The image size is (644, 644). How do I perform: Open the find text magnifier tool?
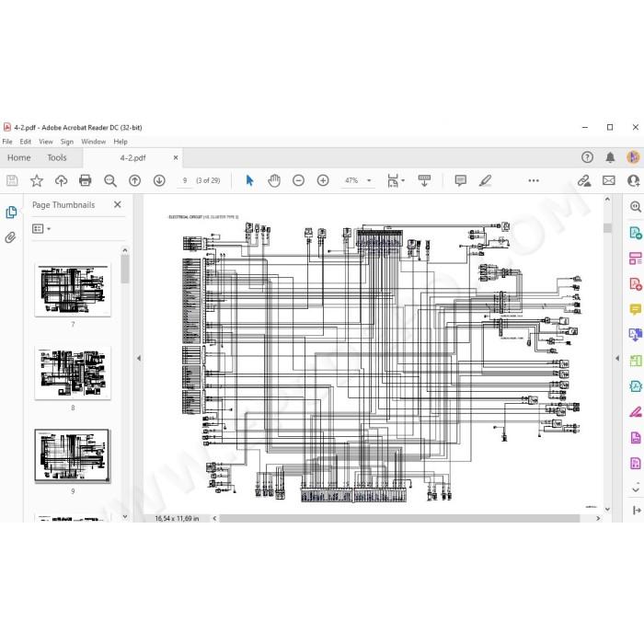pos(110,180)
